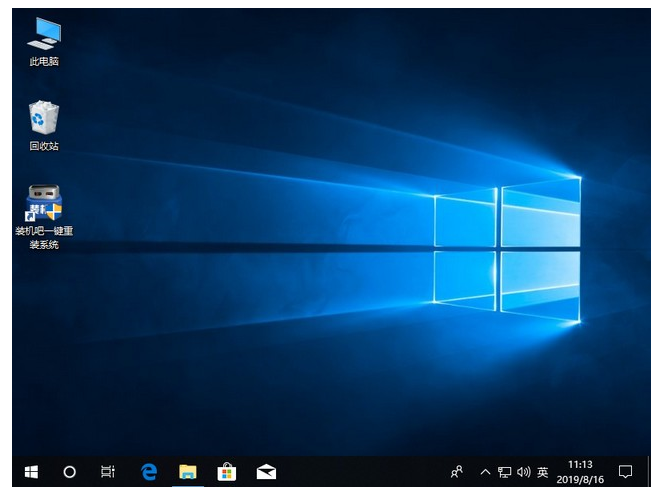
Task: Expand the hidden system tray icons
Action: point(485,471)
